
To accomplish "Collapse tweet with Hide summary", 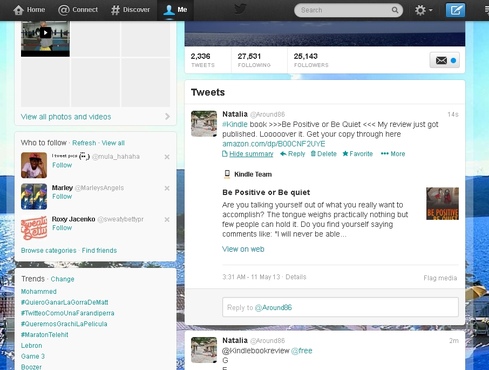I will click(248, 154).
